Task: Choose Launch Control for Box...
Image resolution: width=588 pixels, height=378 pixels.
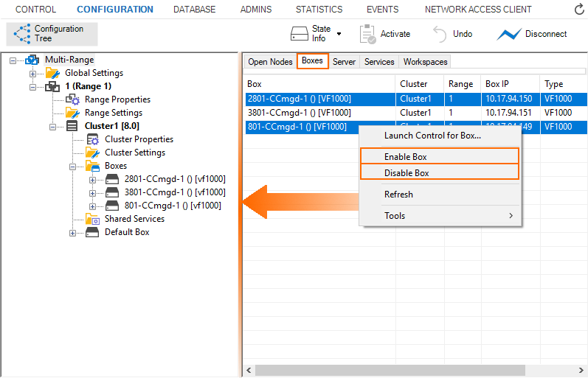Action: click(x=440, y=136)
